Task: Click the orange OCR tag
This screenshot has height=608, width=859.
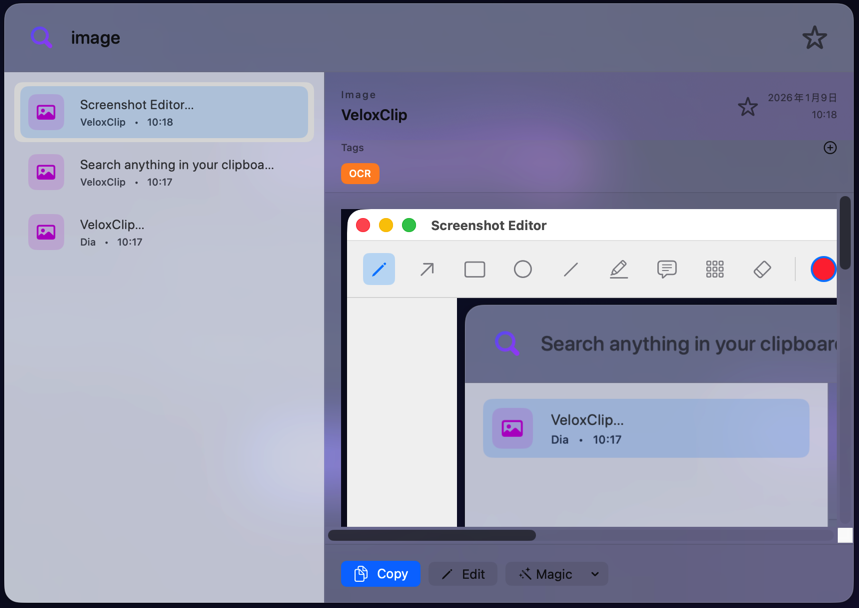Action: point(360,174)
